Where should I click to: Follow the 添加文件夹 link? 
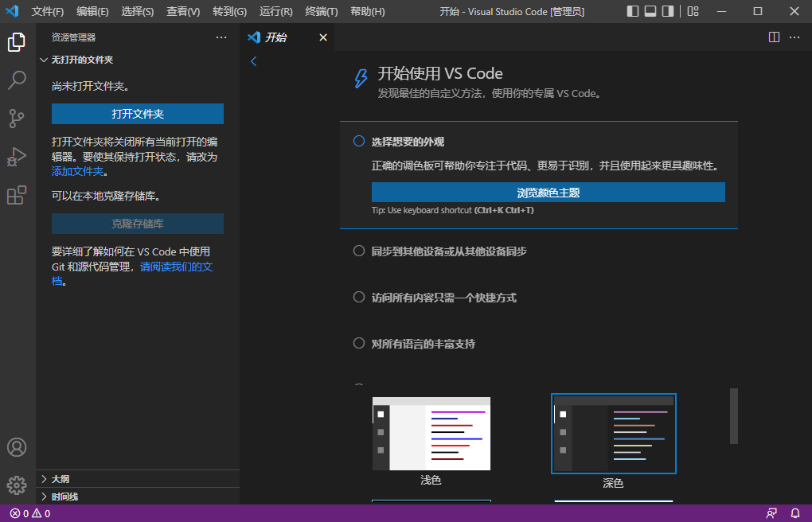tap(77, 171)
